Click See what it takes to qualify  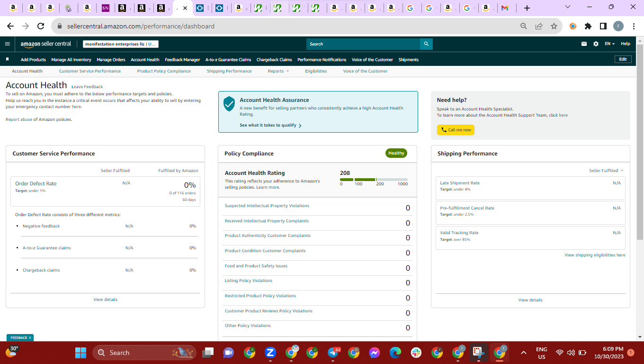[x=270, y=125]
